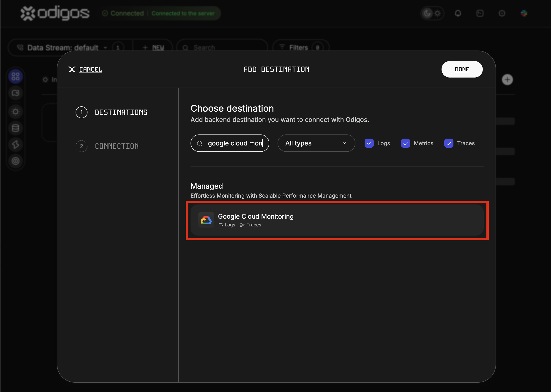Viewport: 551px width, 392px height.
Task: Click the search magnifier icon
Action: click(x=199, y=143)
